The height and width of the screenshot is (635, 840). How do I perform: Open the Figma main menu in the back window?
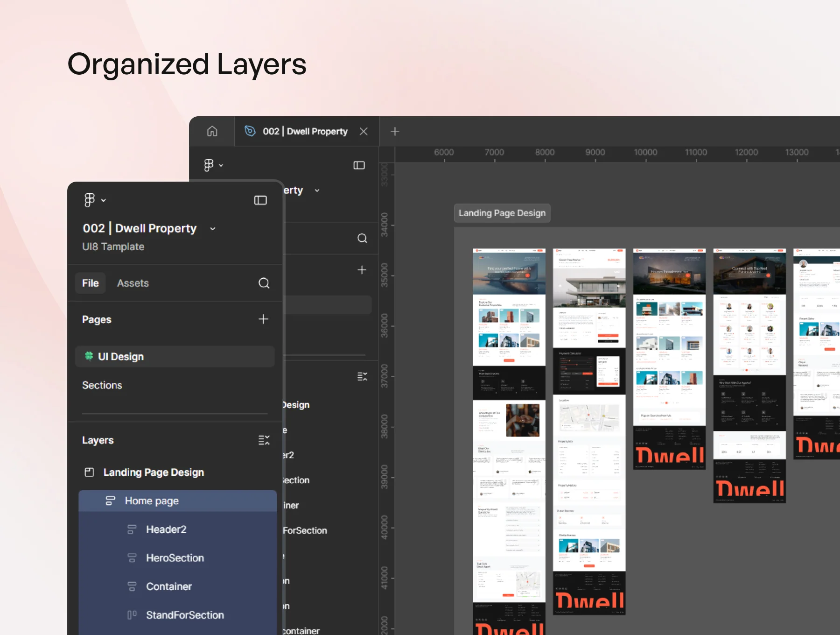pyautogui.click(x=209, y=165)
